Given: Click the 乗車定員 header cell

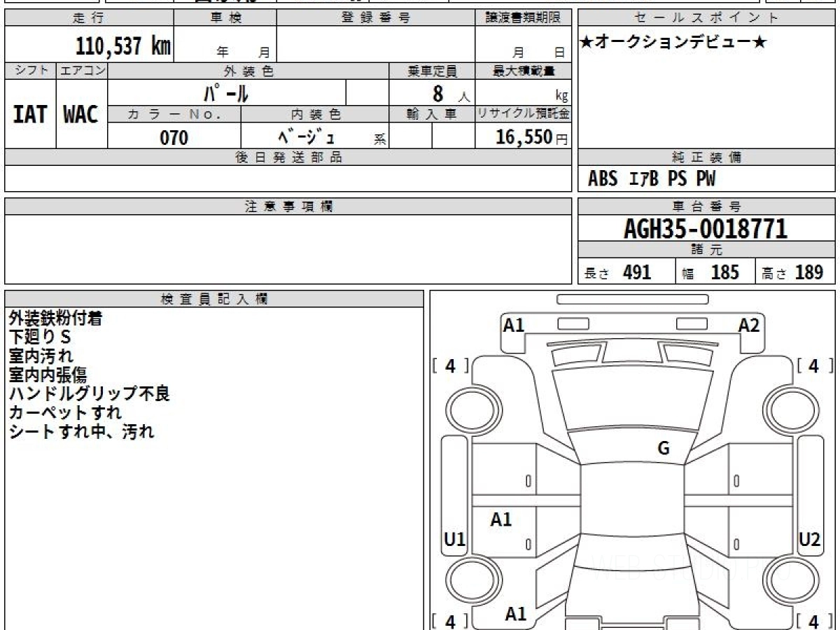Looking at the screenshot, I should pyautogui.click(x=432, y=71).
